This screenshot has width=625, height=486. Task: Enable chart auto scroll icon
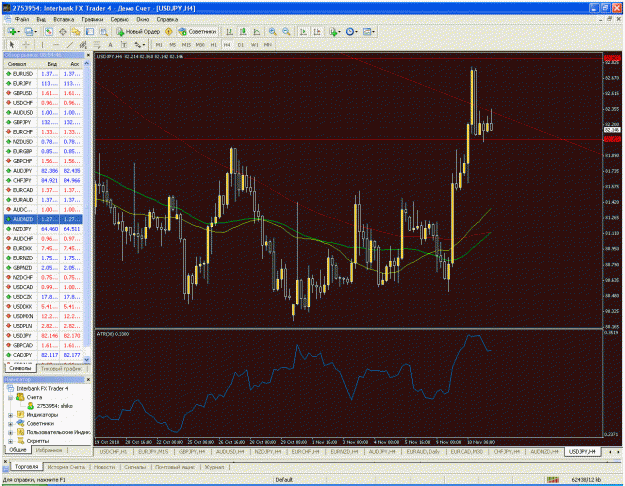click(303, 31)
